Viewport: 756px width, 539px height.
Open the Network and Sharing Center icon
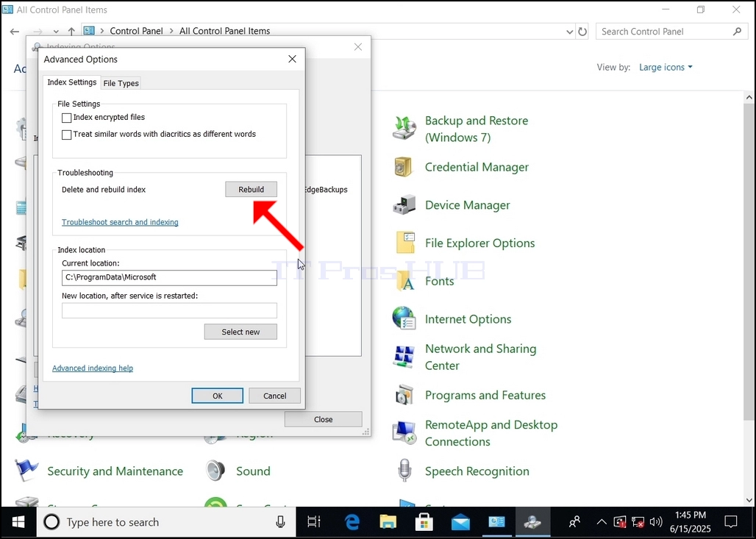point(404,357)
